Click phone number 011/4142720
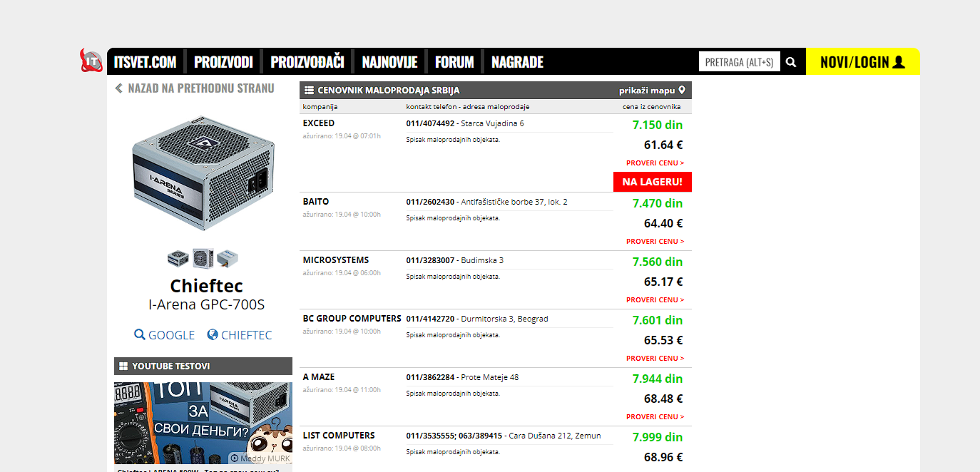The image size is (980, 472). (430, 319)
